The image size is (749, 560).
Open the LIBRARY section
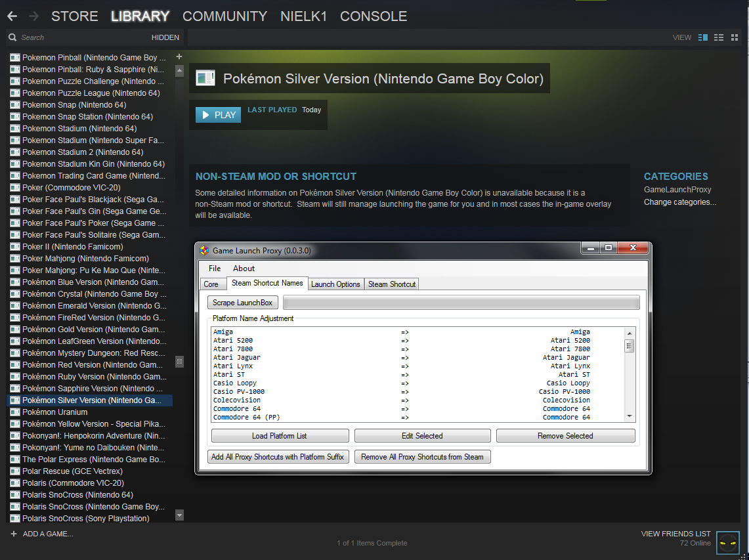tap(140, 16)
